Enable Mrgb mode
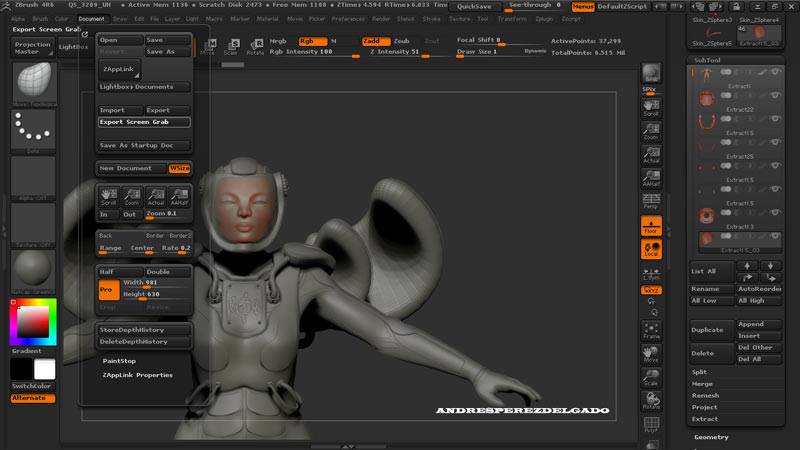Viewport: 800px width, 450px height. click(x=278, y=41)
